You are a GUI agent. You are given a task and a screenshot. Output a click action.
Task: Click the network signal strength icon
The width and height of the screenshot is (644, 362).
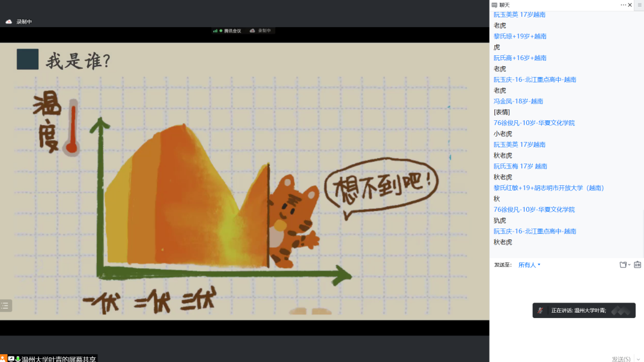pyautogui.click(x=215, y=31)
